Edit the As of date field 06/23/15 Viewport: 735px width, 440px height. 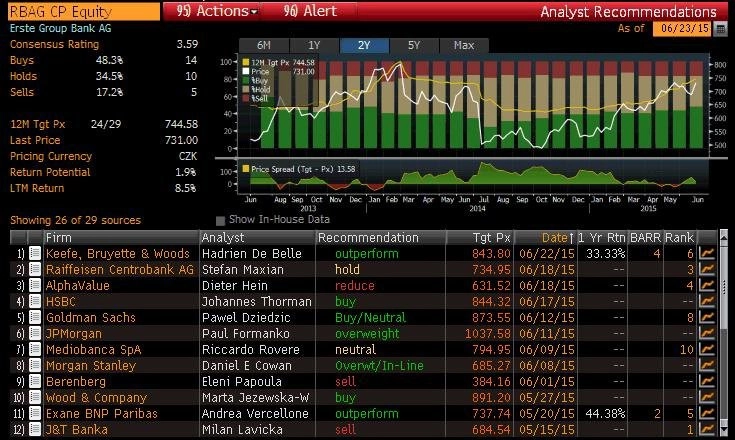[x=683, y=29]
